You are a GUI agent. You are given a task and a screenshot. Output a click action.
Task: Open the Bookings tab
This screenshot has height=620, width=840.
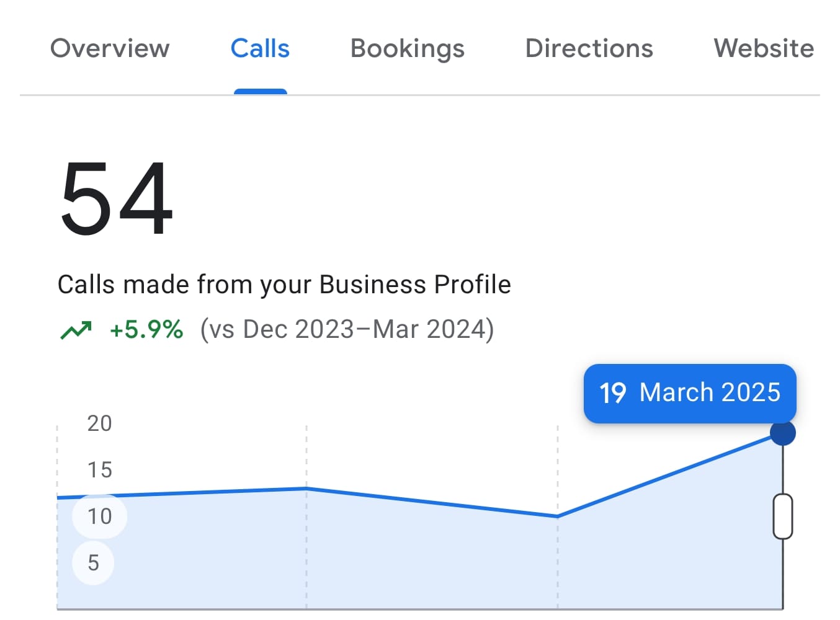click(x=407, y=49)
